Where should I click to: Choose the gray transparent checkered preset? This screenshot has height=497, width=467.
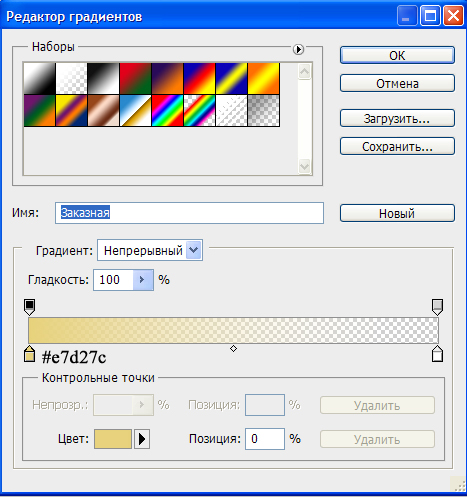pos(263,110)
